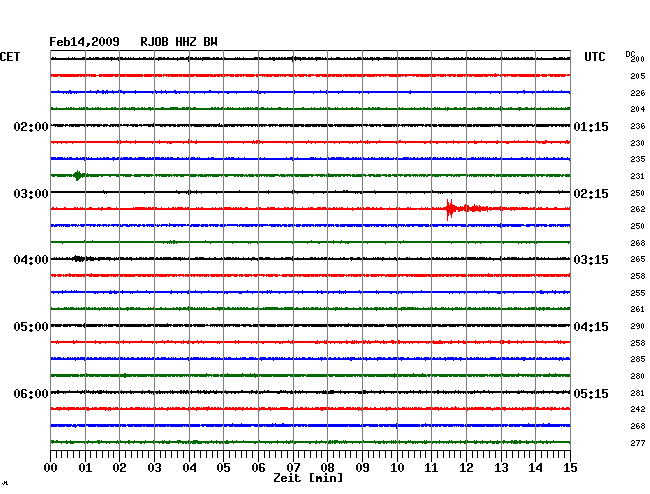Select DC value 230
650x494 pixels.
638,143
